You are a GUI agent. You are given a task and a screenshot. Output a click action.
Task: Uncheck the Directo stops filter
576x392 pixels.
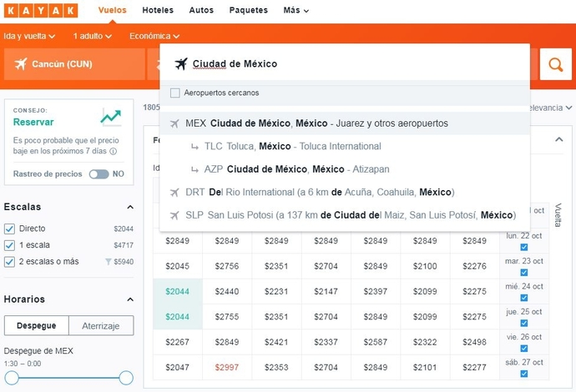tap(9, 229)
